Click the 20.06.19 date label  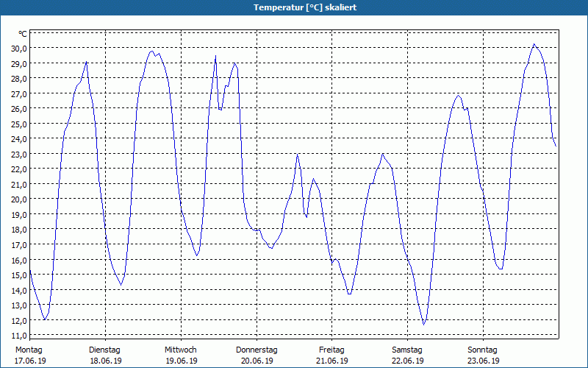[257, 361]
